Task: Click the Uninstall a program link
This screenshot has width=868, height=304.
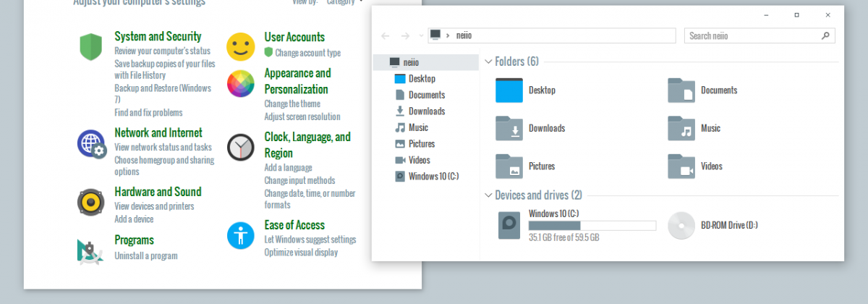Action: coord(146,256)
